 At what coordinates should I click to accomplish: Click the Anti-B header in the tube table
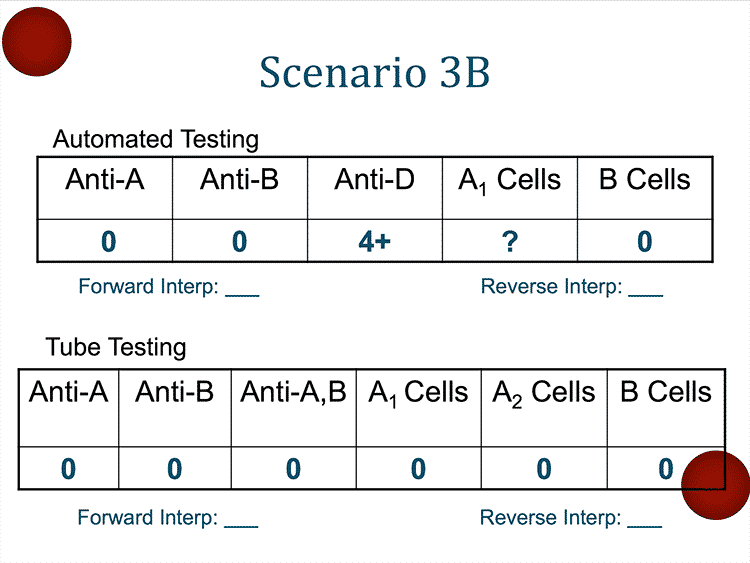(174, 392)
